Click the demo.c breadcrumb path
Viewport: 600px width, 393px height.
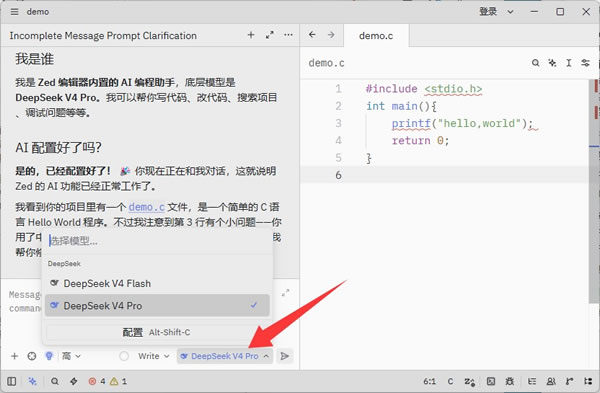pyautogui.click(x=326, y=63)
